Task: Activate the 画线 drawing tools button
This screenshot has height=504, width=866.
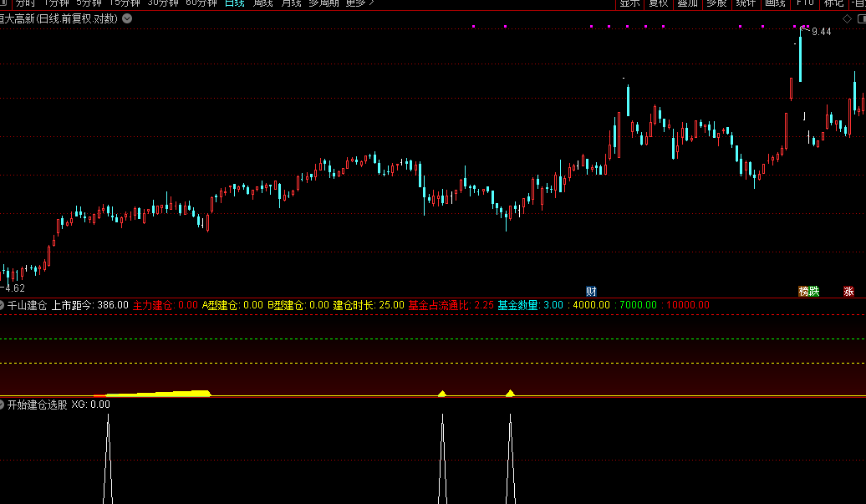Action: [x=776, y=3]
